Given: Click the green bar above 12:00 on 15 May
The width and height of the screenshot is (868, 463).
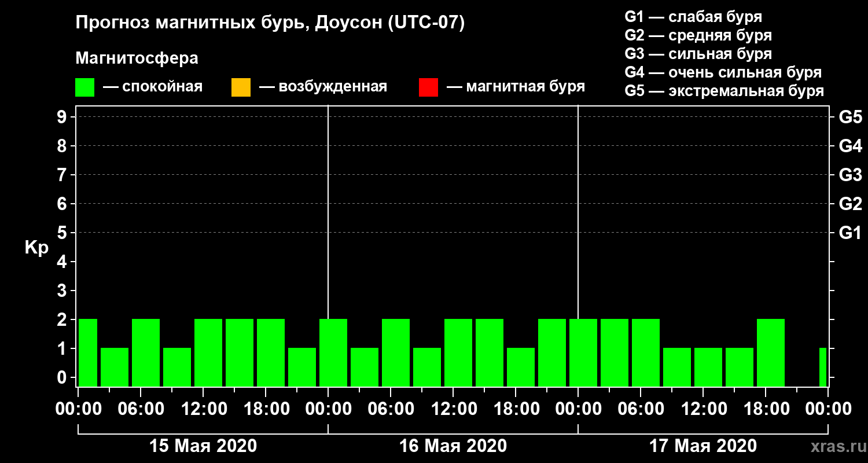Looking at the screenshot, I should (x=208, y=352).
